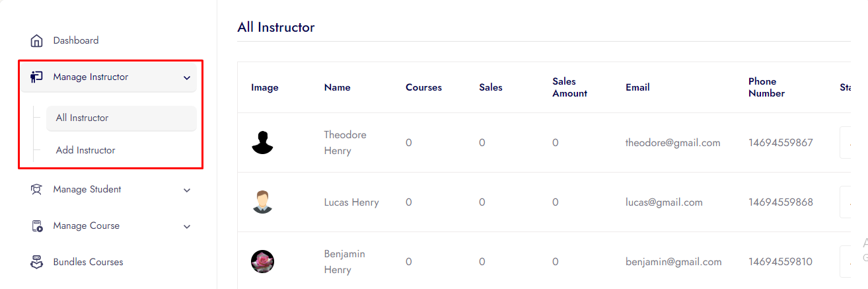Open the Add Instructor submenu item

(x=86, y=150)
